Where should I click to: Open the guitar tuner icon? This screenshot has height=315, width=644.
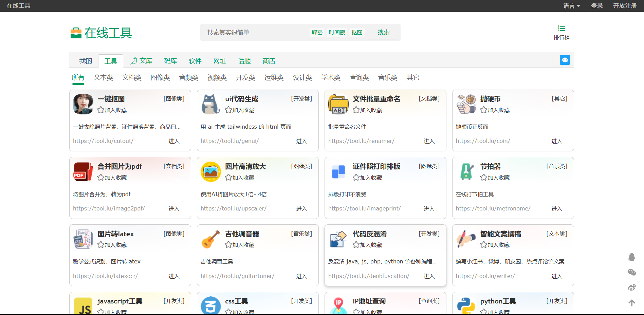click(211, 239)
